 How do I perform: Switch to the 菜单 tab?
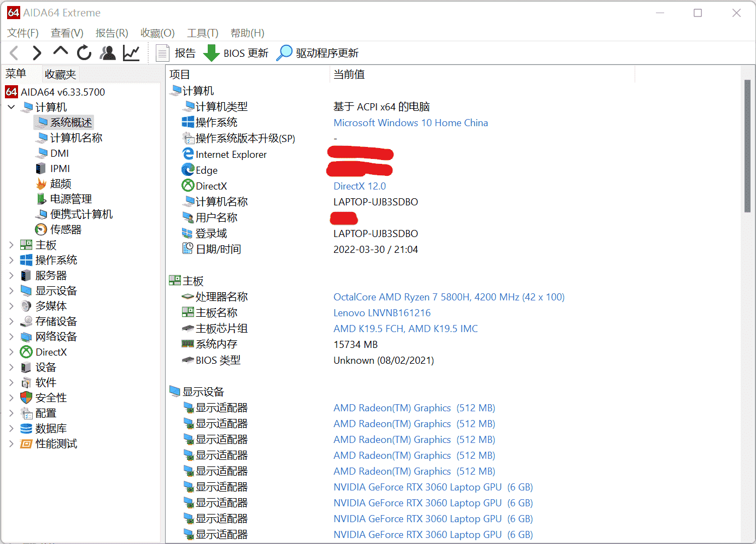(16, 74)
